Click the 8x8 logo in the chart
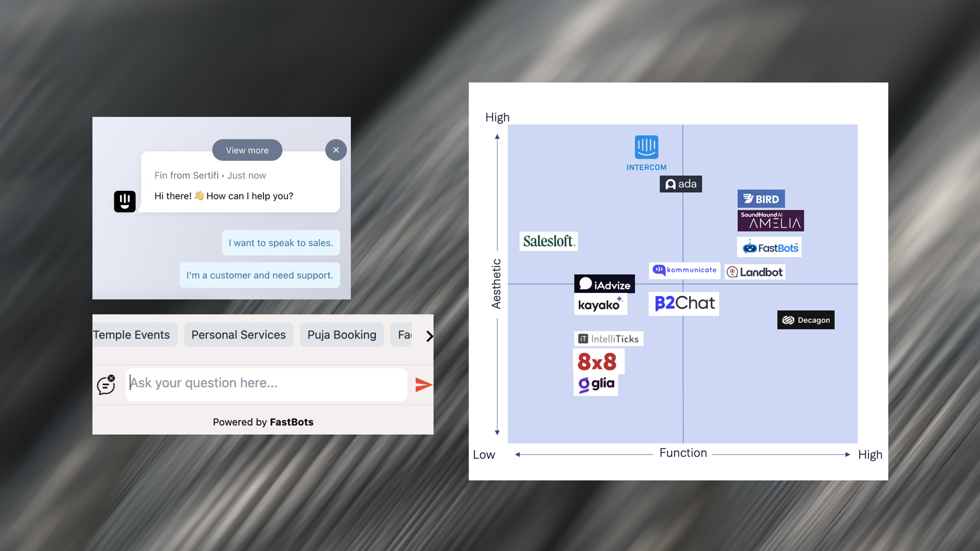 (x=597, y=362)
